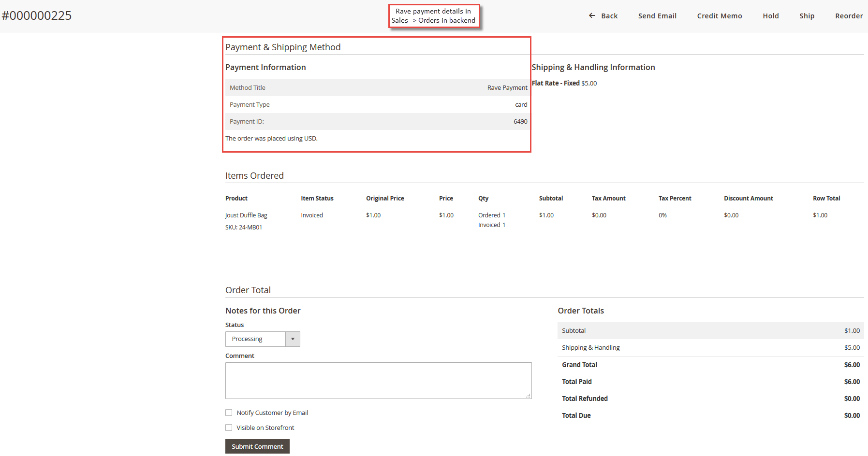Switch to the Credit Memo action
This screenshot has width=868, height=456.
point(720,15)
